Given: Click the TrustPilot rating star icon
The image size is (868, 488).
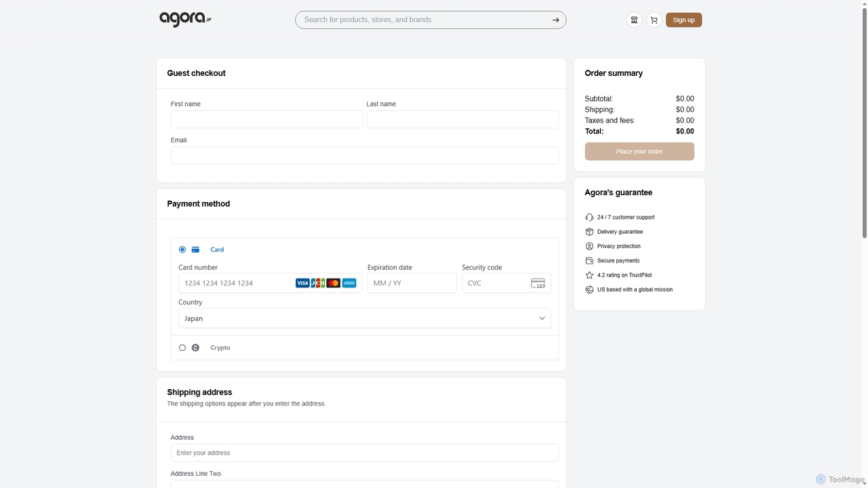Looking at the screenshot, I should click(589, 275).
